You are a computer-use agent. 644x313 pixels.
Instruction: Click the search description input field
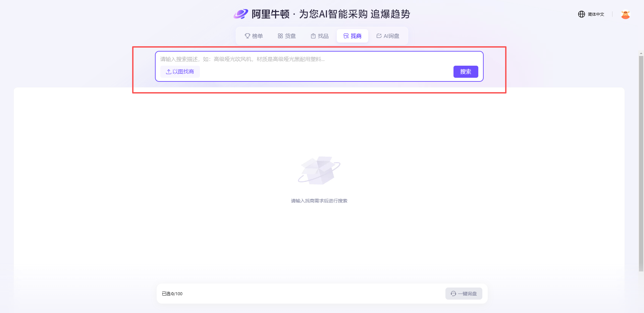(x=319, y=59)
